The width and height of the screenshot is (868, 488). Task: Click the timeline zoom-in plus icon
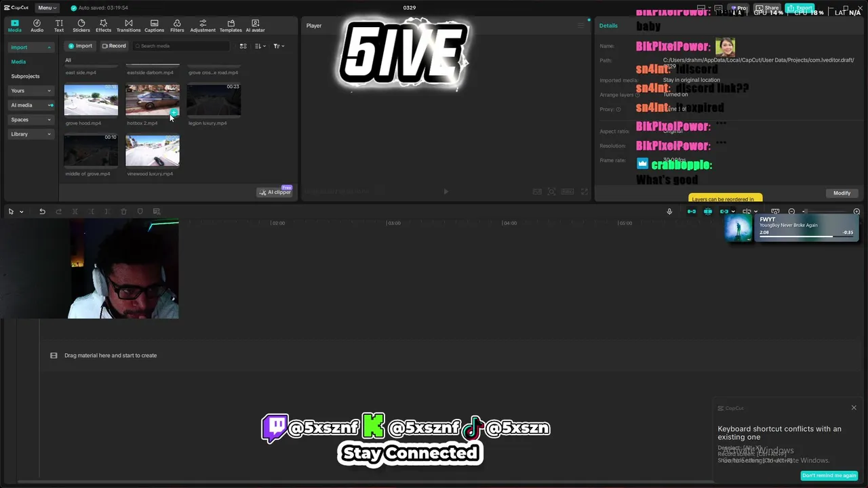(856, 211)
